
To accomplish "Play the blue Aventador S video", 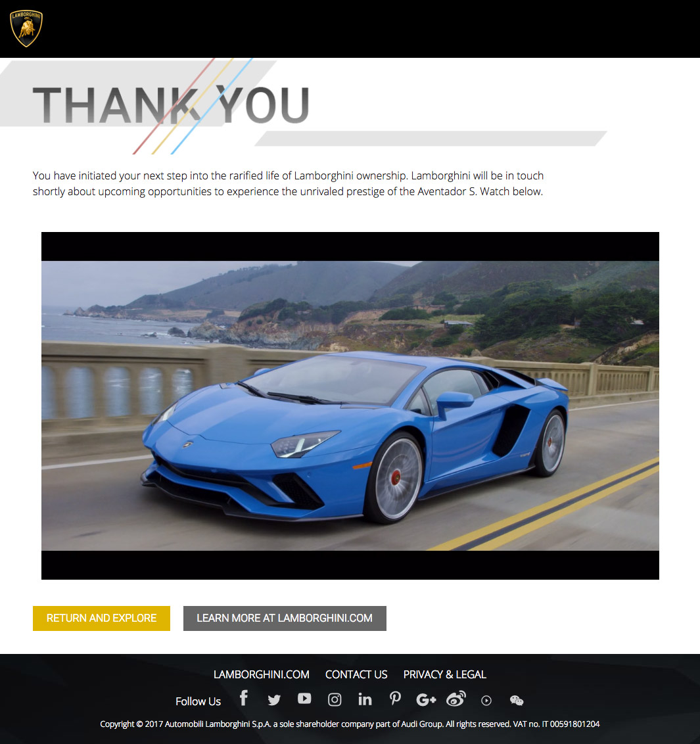I will (350, 406).
